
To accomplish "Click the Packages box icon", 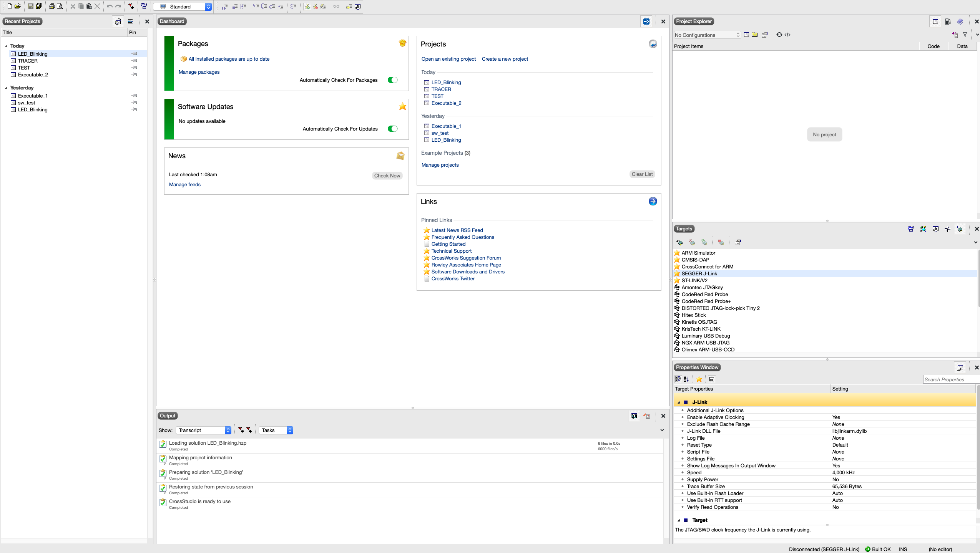I will pos(402,43).
